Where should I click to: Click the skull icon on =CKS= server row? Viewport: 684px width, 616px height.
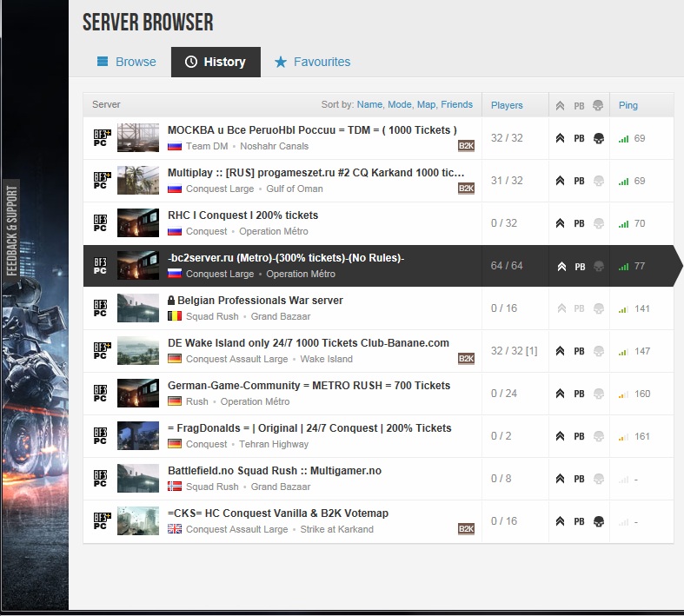[597, 521]
